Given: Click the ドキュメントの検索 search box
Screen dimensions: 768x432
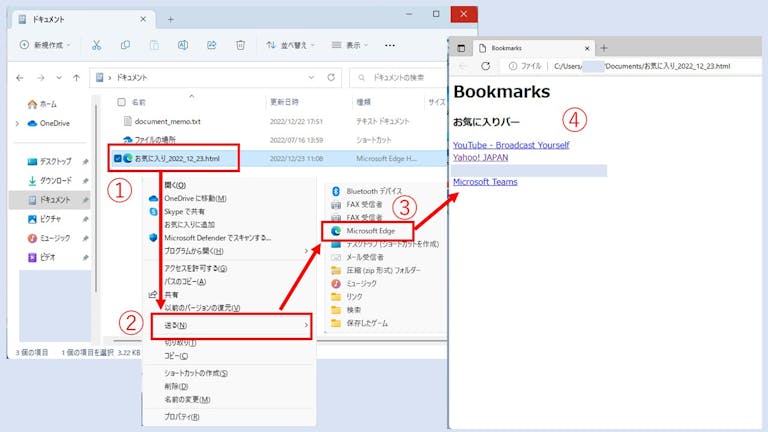Looking at the screenshot, I should (x=399, y=77).
